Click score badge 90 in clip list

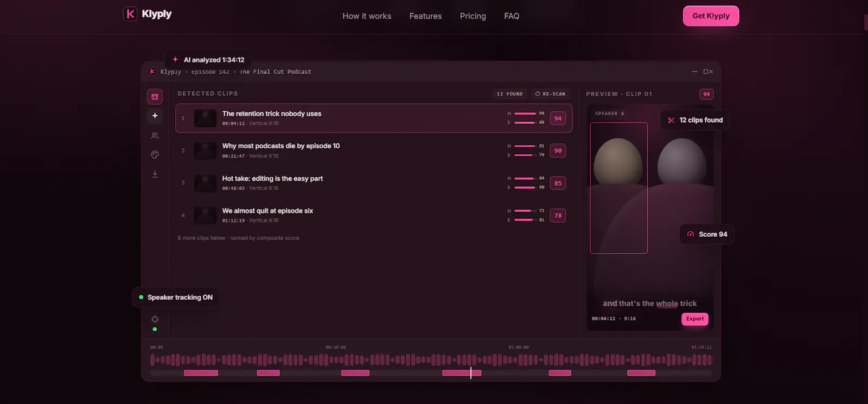[x=558, y=150]
